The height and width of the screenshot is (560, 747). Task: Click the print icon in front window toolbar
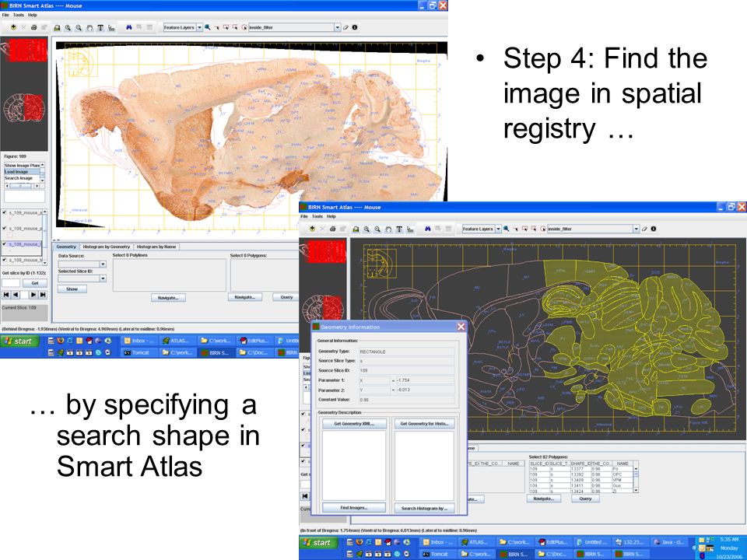tap(332, 229)
